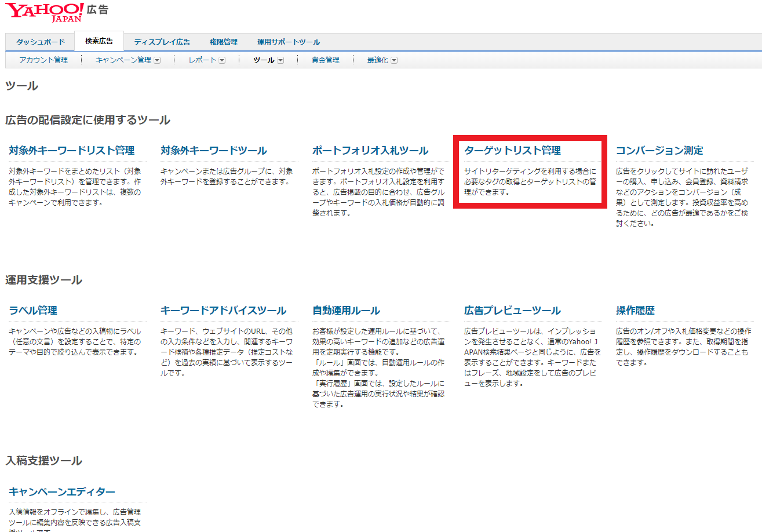Open 資金管理 in the submenu
This screenshot has width=762, height=532.
(x=326, y=60)
